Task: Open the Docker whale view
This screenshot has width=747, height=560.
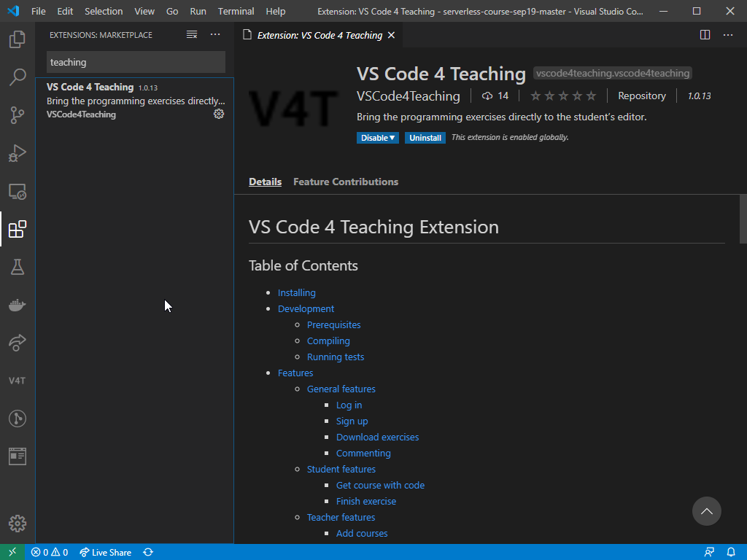Action: (18, 305)
